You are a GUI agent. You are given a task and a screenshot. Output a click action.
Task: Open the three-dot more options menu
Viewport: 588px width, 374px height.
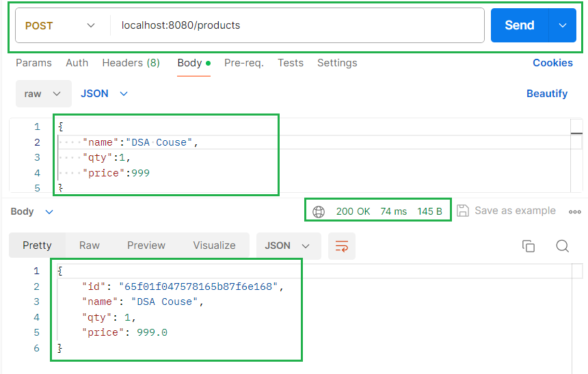(x=574, y=211)
